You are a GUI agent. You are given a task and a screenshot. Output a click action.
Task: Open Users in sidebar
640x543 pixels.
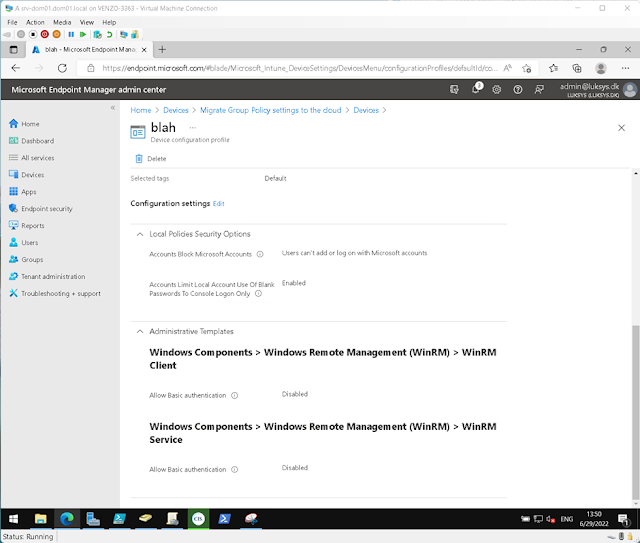pyautogui.click(x=29, y=243)
